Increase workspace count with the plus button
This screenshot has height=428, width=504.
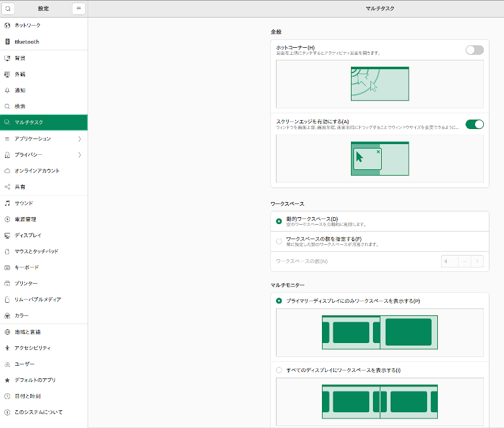[x=478, y=261]
